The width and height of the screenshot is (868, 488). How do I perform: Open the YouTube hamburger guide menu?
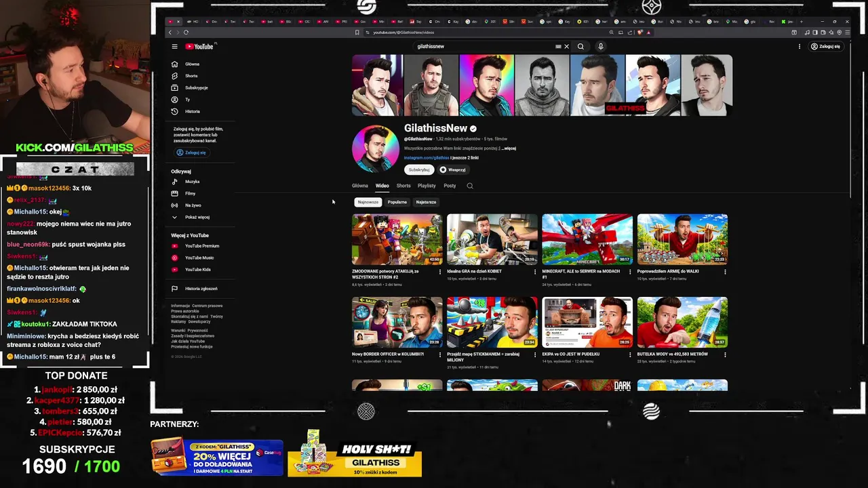coord(174,47)
